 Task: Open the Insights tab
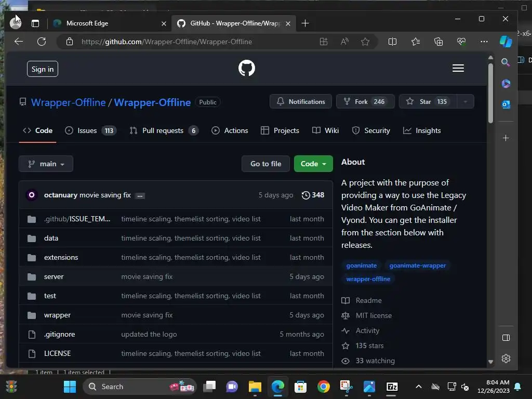coord(422,130)
